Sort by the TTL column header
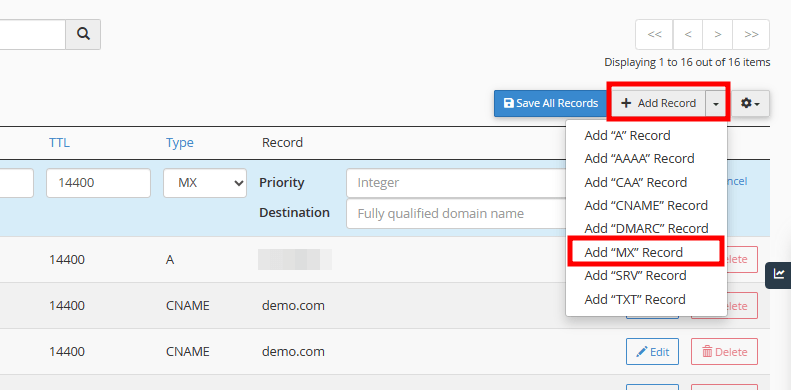This screenshot has height=390, width=791. click(x=59, y=143)
